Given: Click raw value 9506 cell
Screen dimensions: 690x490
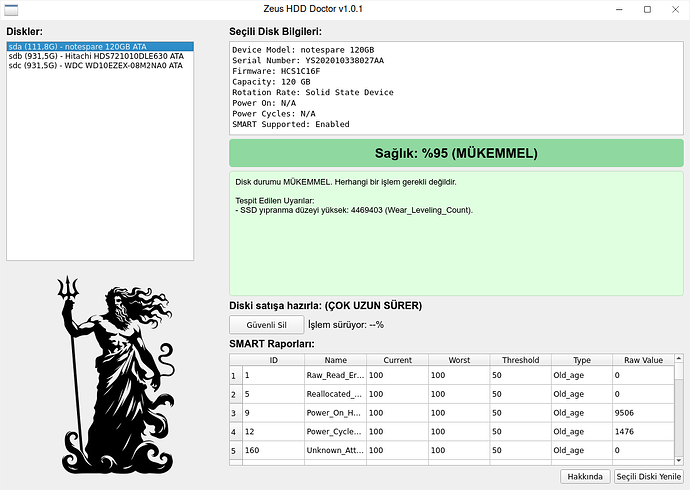Looking at the screenshot, I should click(x=643, y=413).
